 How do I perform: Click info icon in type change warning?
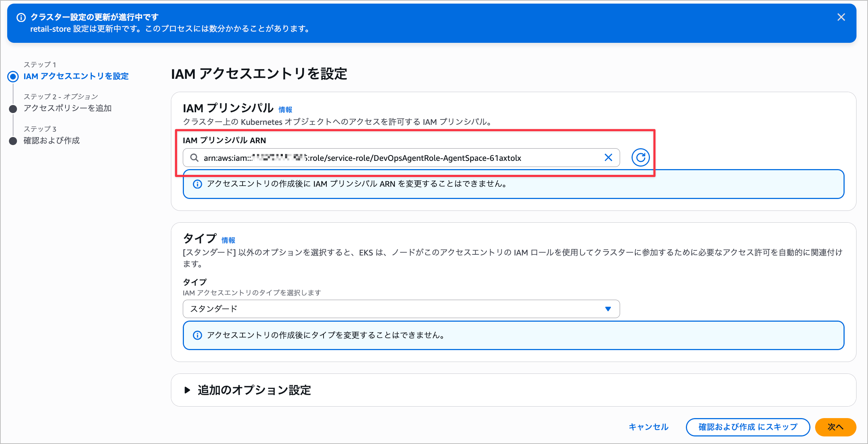pos(197,335)
